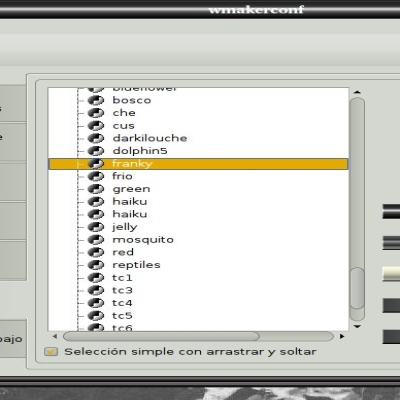
Task: Click the vertical scrollbar's up arrow
Action: point(357,92)
